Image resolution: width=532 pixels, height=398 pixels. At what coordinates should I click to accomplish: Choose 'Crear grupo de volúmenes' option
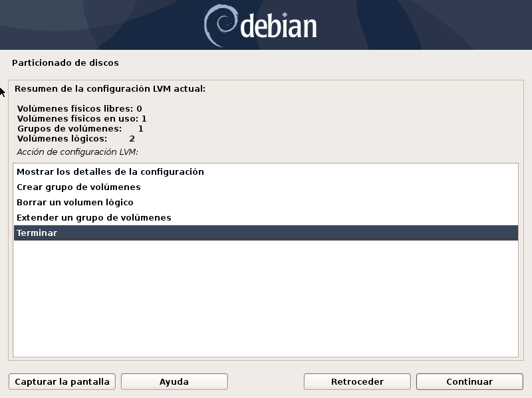pos(78,187)
